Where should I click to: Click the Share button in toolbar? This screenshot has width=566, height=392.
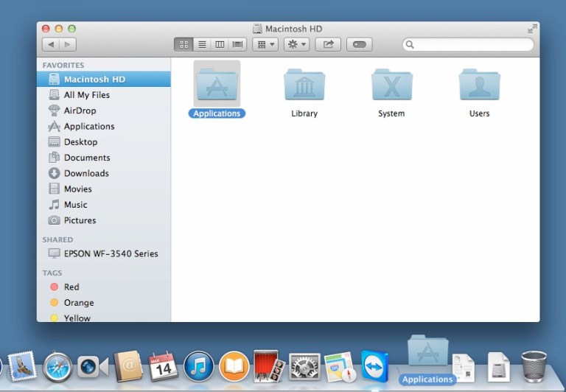coord(328,45)
